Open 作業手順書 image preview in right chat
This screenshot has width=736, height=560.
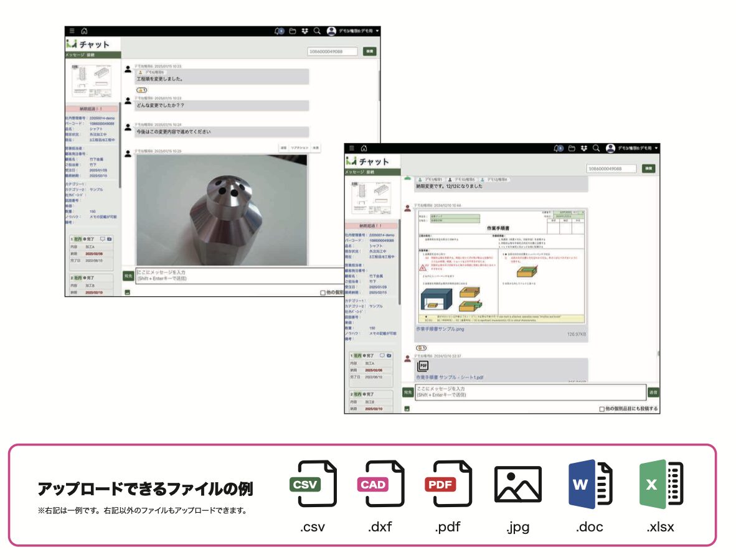[x=501, y=266]
